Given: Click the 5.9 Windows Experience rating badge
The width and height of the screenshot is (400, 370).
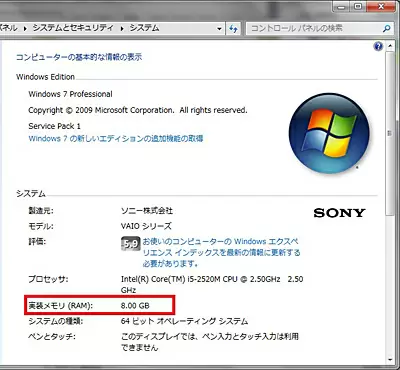Looking at the screenshot, I should pos(130,244).
